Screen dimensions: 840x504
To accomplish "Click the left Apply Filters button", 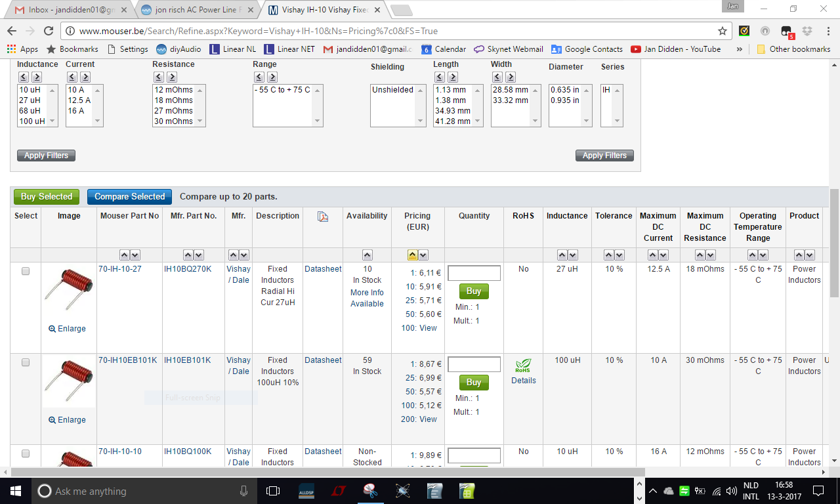I will [46, 156].
